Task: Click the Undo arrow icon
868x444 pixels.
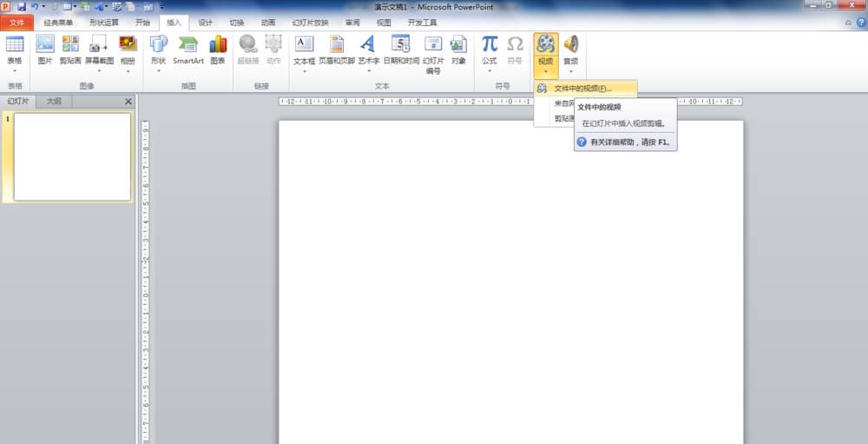Action: point(35,7)
